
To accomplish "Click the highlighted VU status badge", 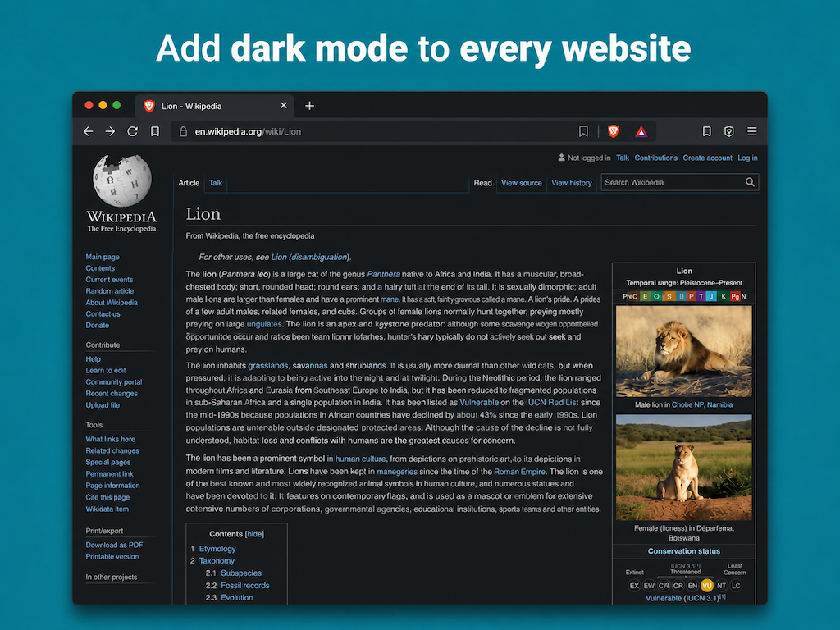I will pos(706,586).
